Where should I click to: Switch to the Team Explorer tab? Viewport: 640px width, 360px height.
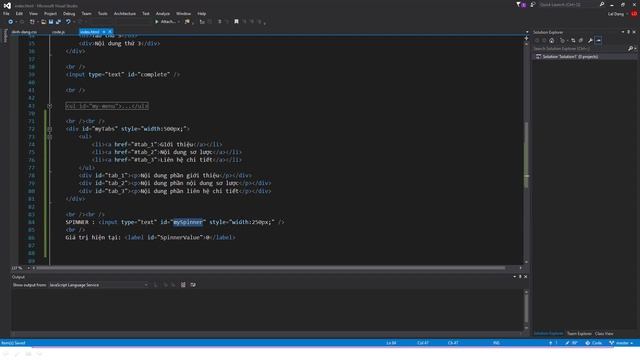coord(579,333)
